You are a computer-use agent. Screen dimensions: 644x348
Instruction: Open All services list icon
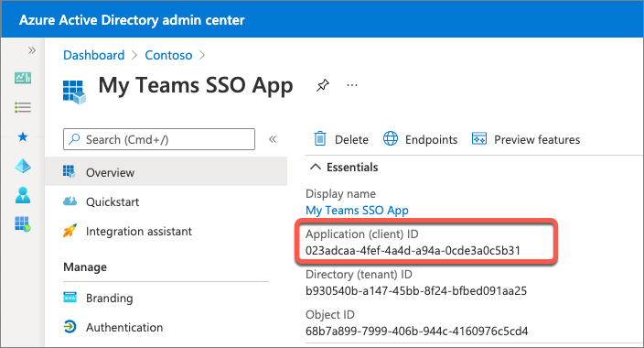[23, 107]
